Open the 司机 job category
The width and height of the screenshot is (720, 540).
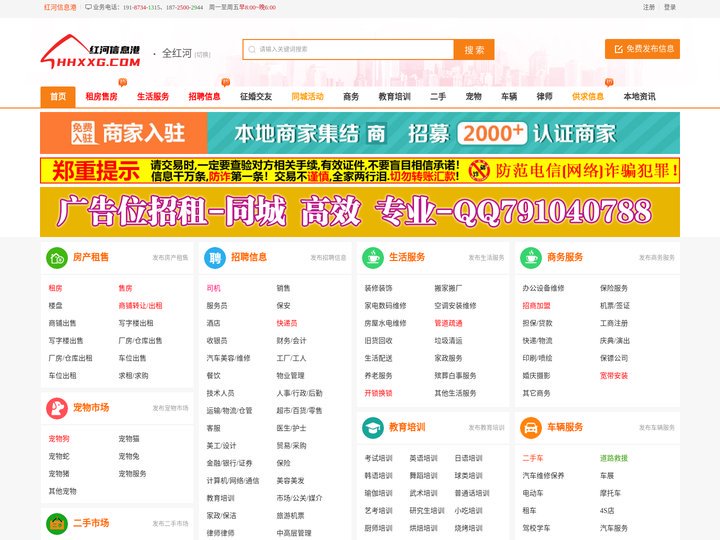214,288
